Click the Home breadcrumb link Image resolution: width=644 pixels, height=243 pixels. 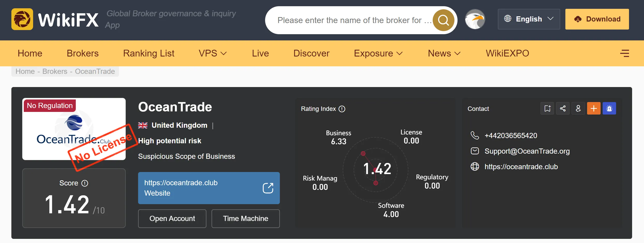[x=25, y=72]
